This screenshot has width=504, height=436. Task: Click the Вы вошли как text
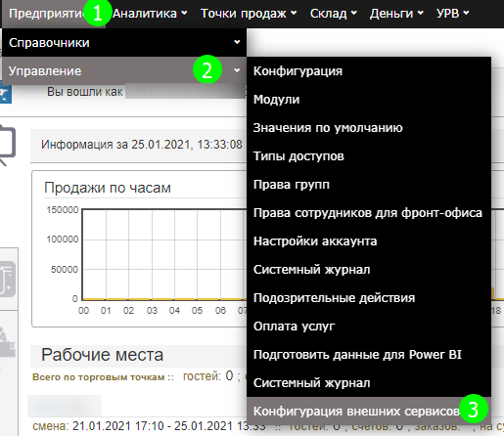[85, 92]
